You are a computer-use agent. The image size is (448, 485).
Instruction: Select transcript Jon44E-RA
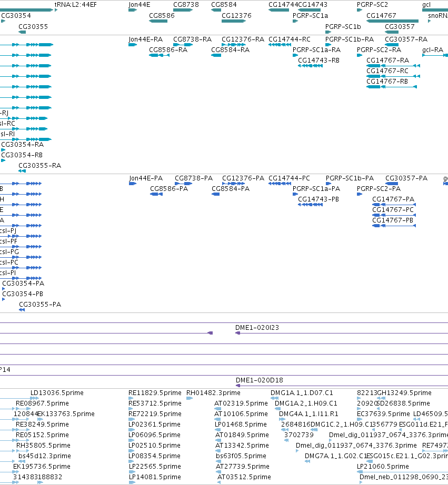(x=145, y=39)
